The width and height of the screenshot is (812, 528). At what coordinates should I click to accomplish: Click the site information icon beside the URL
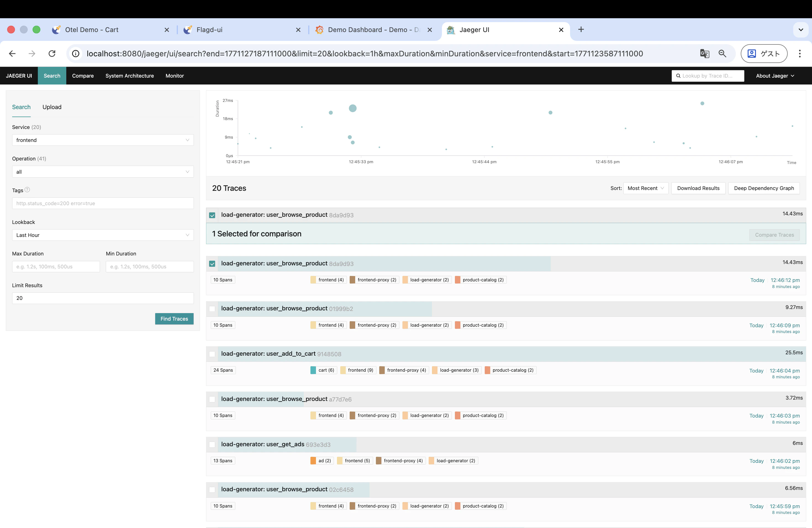76,54
